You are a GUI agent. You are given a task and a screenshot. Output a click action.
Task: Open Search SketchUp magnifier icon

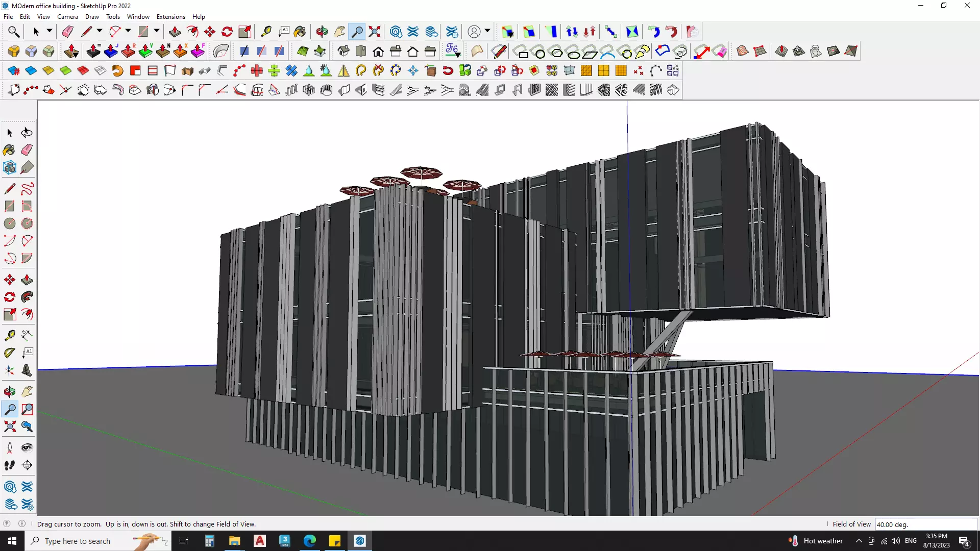point(14,32)
